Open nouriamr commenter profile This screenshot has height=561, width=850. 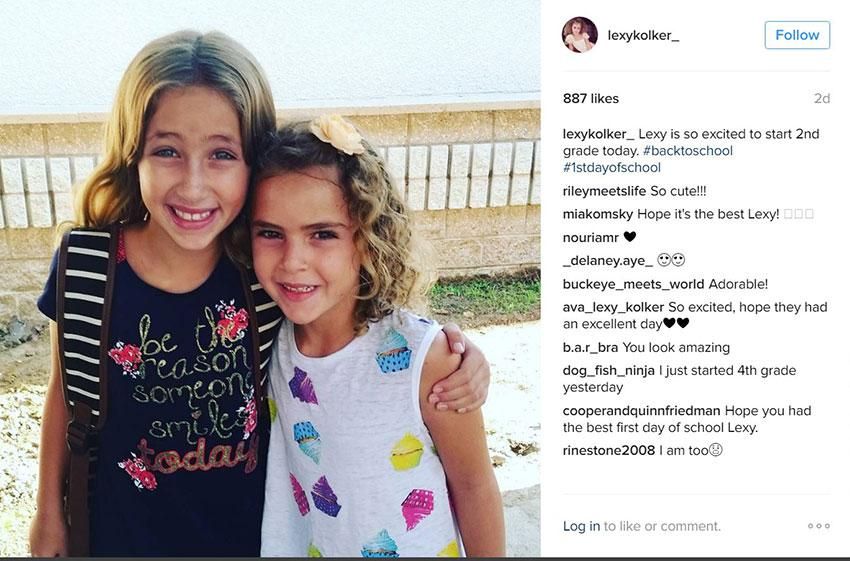[x=591, y=237]
